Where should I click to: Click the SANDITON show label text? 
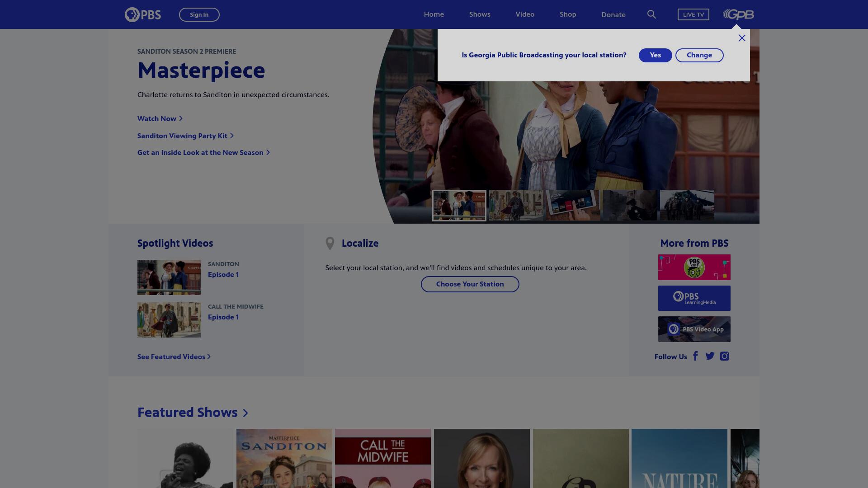223,264
